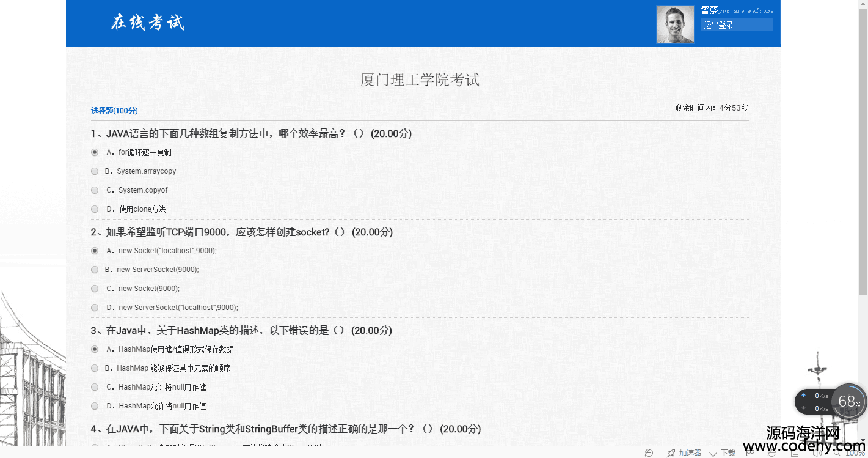Click the leftmost circular icon in the status bar
Viewport: 868px width, 458px height.
(x=649, y=453)
